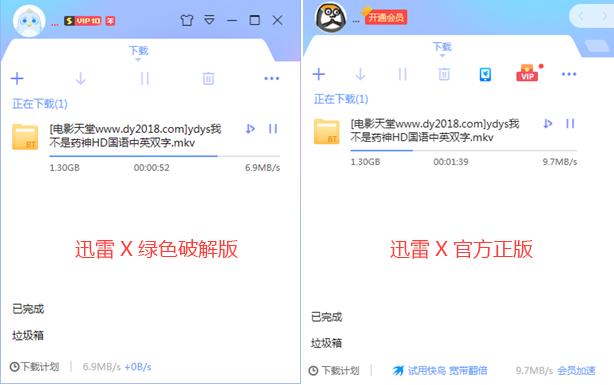Click the back arrow in the right (official version) window header
The width and height of the screenshot is (614, 385).
pos(581,16)
